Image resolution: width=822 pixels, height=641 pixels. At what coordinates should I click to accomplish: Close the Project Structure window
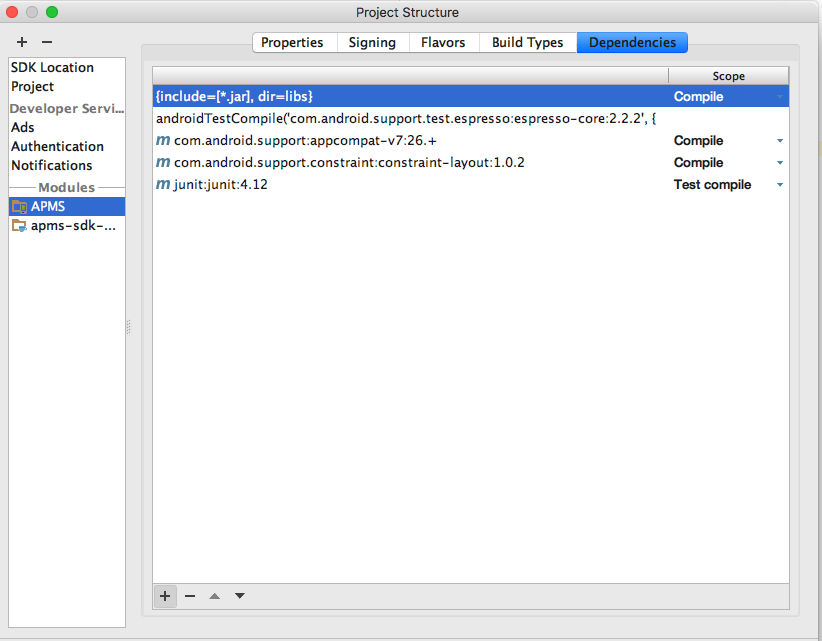pos(12,12)
